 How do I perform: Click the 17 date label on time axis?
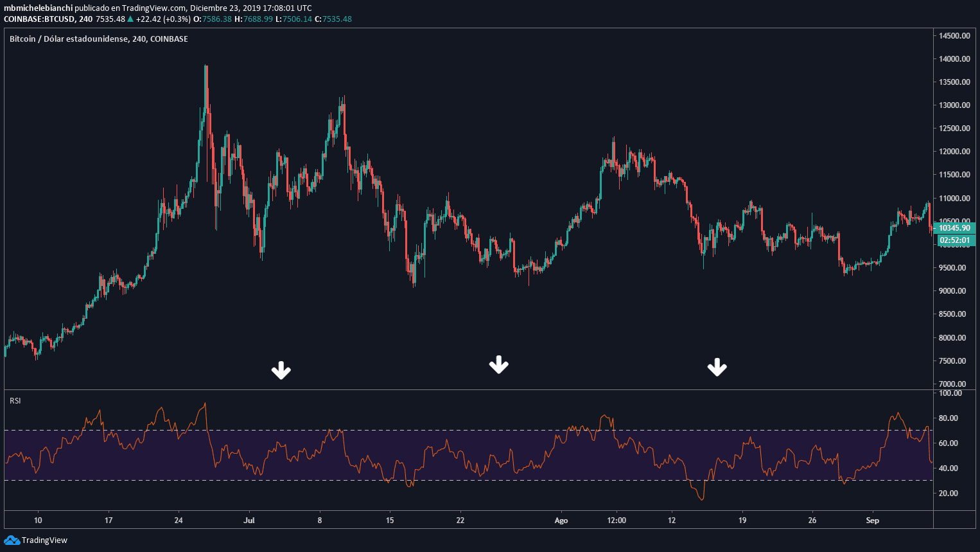[x=109, y=521]
